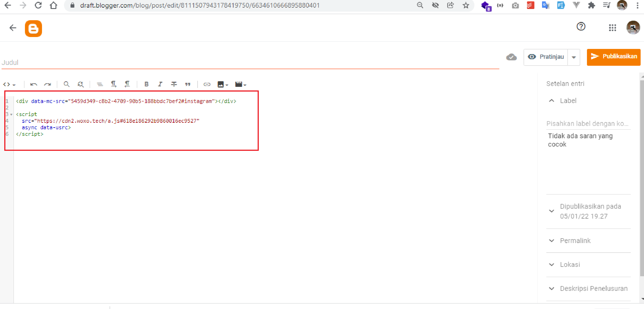
Task: Expand the Deskripsi Penelusuran section
Action: [x=551, y=289]
